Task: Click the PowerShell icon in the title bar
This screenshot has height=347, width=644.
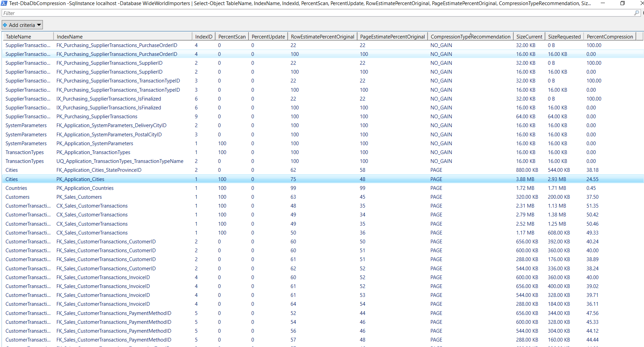Action: pyautogui.click(x=3, y=3)
